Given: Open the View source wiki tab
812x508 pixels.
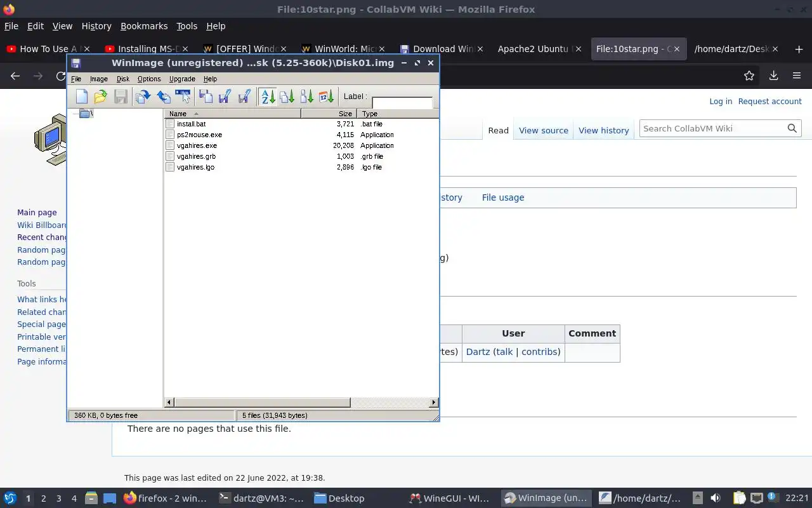Looking at the screenshot, I should 544,130.
